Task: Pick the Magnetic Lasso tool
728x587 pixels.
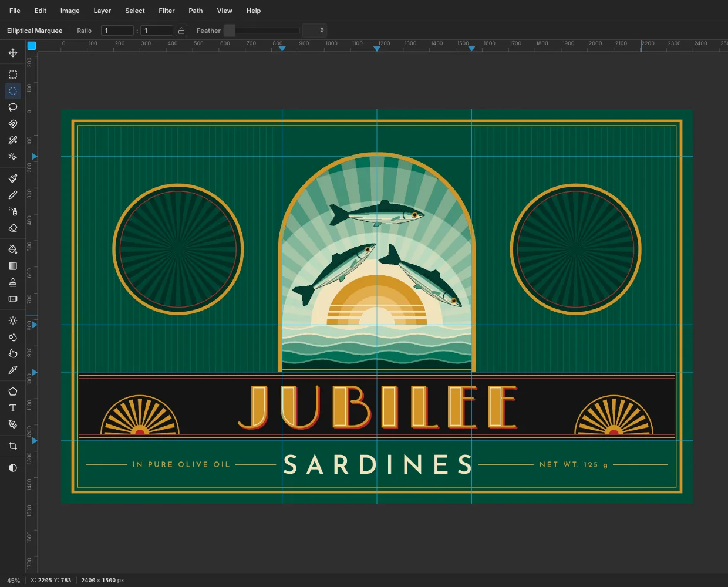Action: point(13,124)
